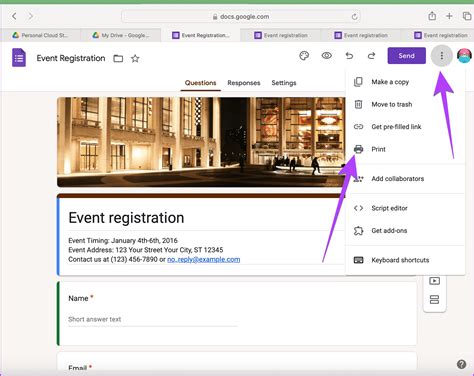Open the Help question mark button

(461, 364)
